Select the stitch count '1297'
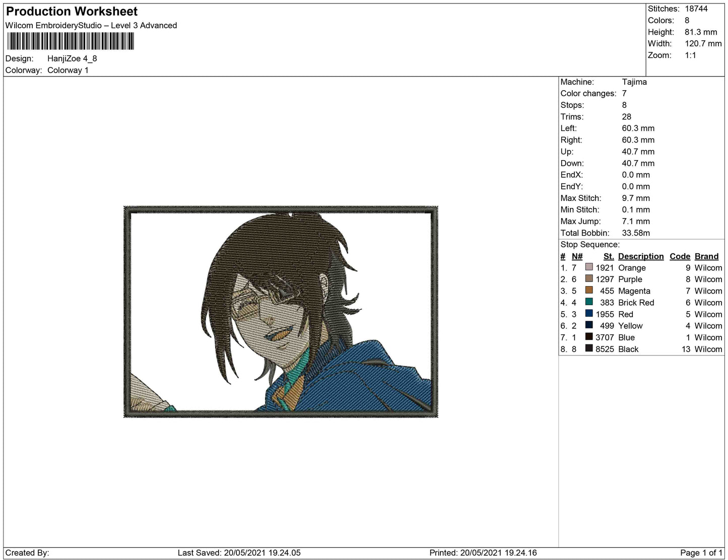This screenshot has height=560, width=728. point(605,279)
